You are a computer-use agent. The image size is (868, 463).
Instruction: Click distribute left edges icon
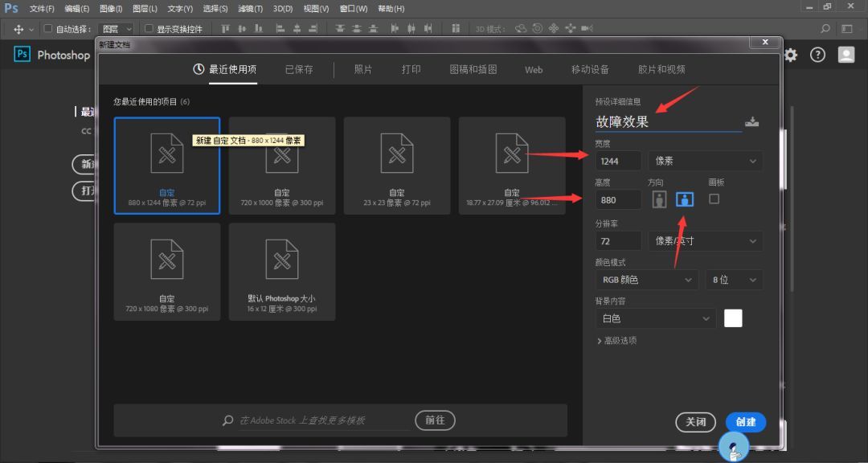pyautogui.click(x=395, y=29)
